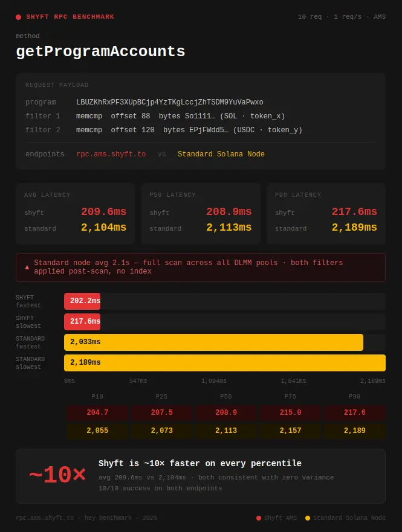Click the AVG LATENCY standard value 2,104ms
Viewport: 402px width, 532px height.
click(103, 227)
